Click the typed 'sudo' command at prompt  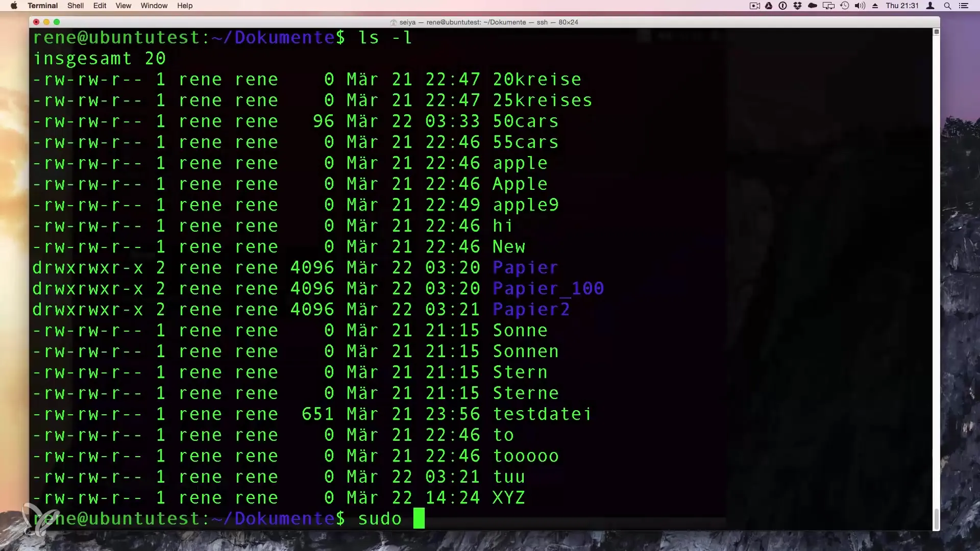pyautogui.click(x=380, y=519)
